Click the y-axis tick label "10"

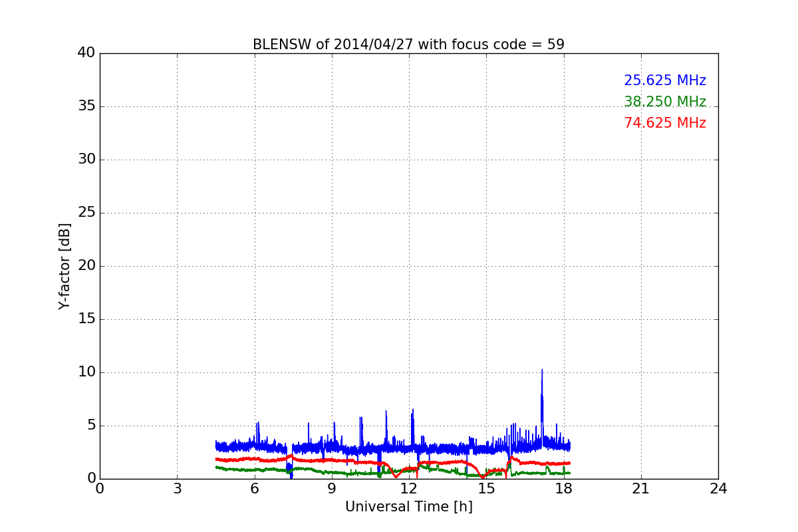tap(86, 372)
